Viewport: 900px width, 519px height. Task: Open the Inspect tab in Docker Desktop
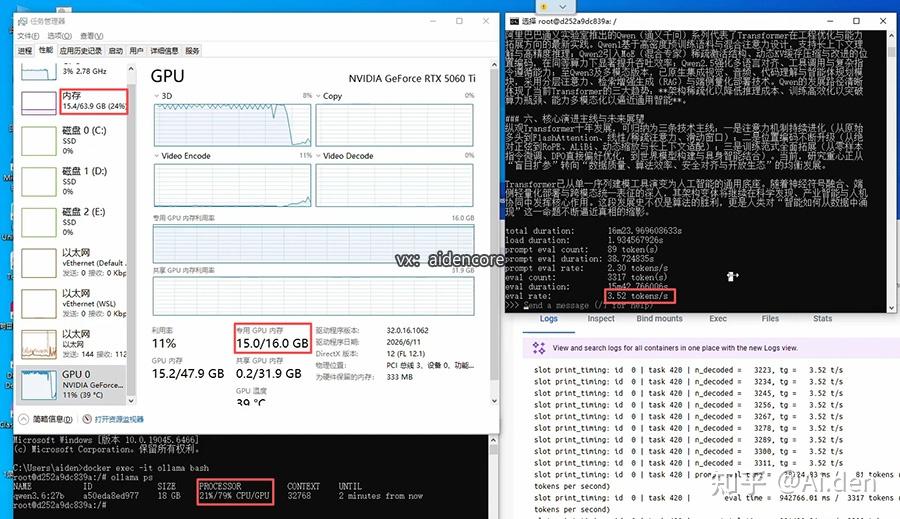pos(601,319)
